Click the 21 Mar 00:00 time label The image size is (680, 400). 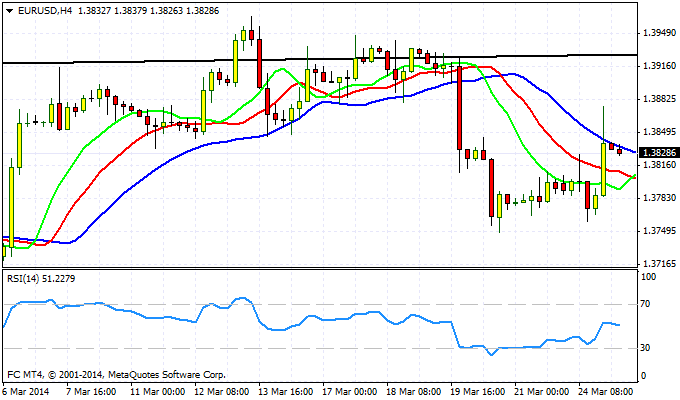pyautogui.click(x=542, y=392)
